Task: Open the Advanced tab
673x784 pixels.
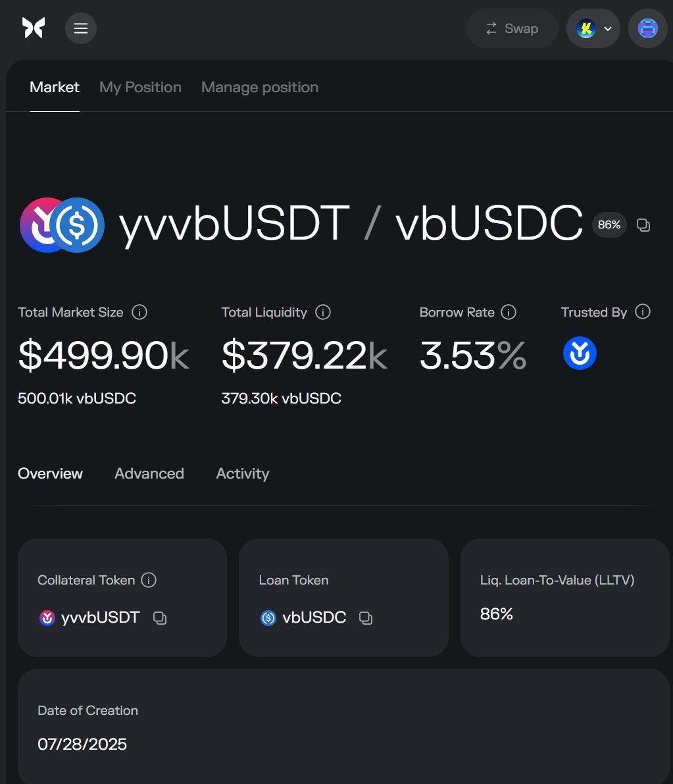Action: (149, 473)
